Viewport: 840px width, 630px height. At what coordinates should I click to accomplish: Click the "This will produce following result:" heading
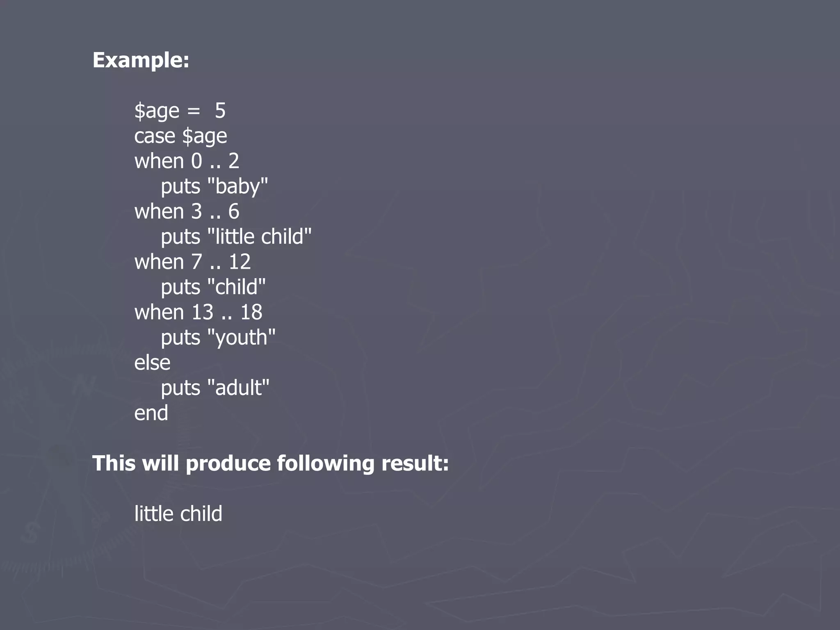pos(270,463)
